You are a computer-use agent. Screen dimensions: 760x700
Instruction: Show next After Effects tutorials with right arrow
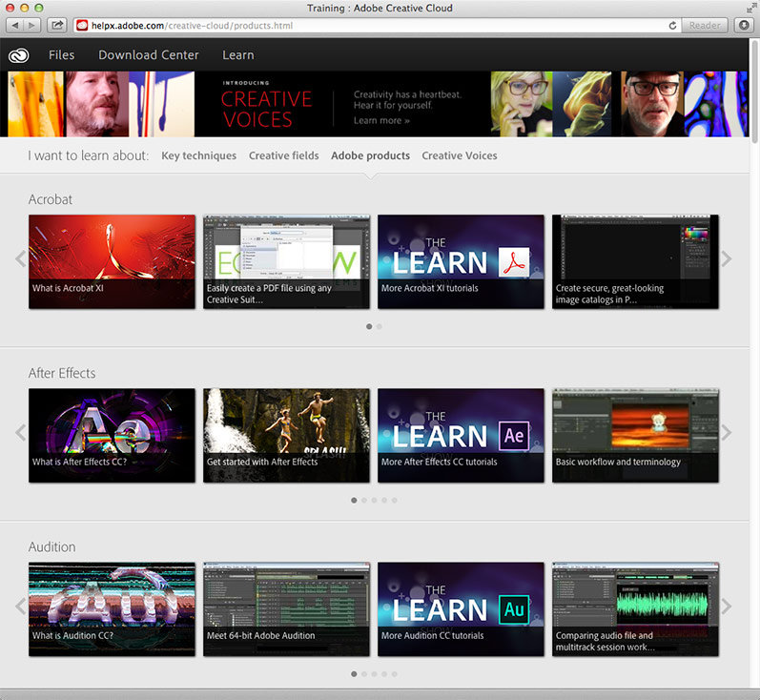click(x=726, y=432)
